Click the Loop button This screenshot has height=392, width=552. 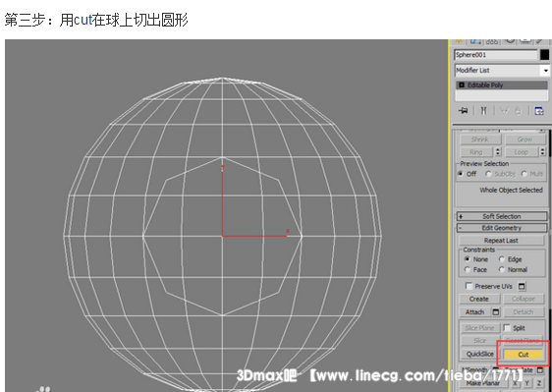521,152
